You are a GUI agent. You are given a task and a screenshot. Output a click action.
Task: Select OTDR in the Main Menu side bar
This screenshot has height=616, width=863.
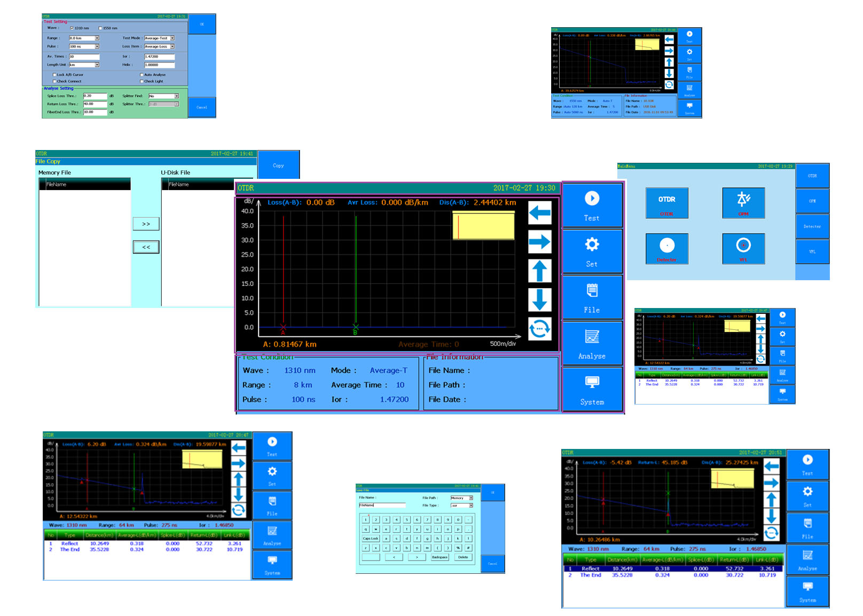point(812,176)
